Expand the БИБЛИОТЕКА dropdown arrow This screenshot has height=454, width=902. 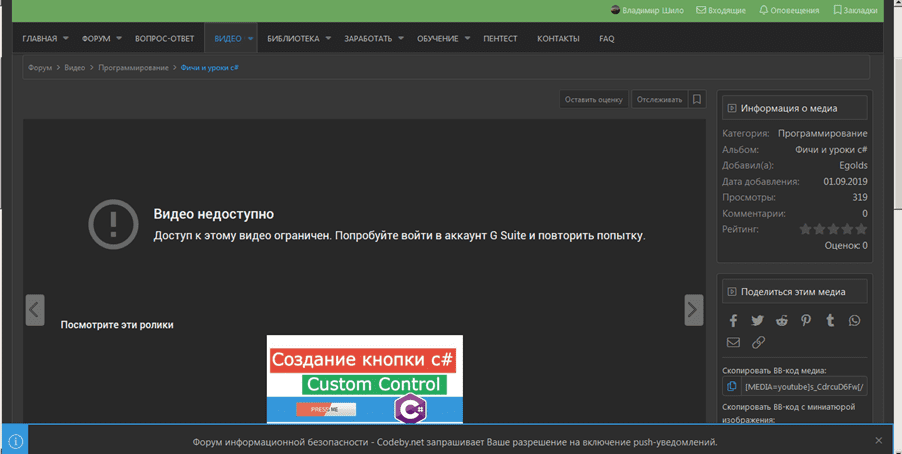pos(328,39)
